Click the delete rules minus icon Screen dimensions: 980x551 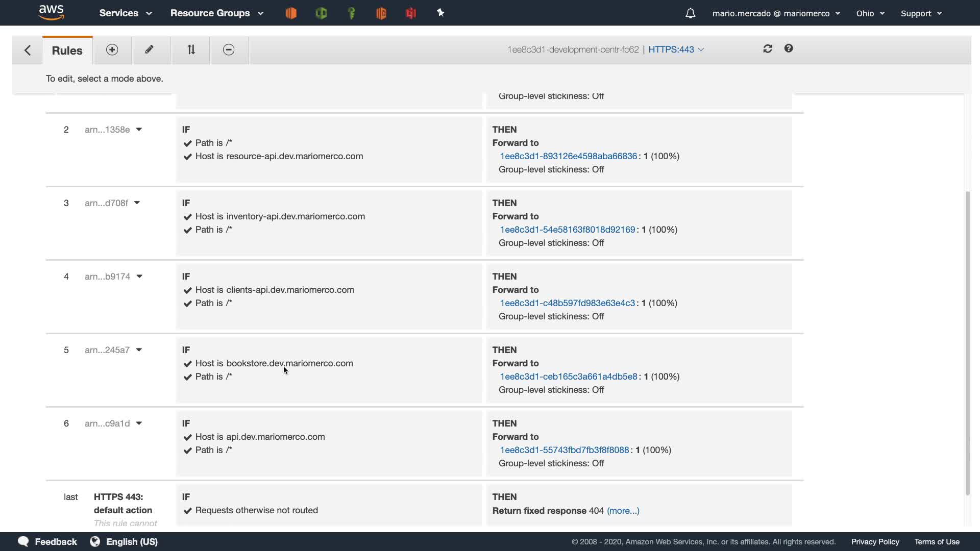point(229,49)
